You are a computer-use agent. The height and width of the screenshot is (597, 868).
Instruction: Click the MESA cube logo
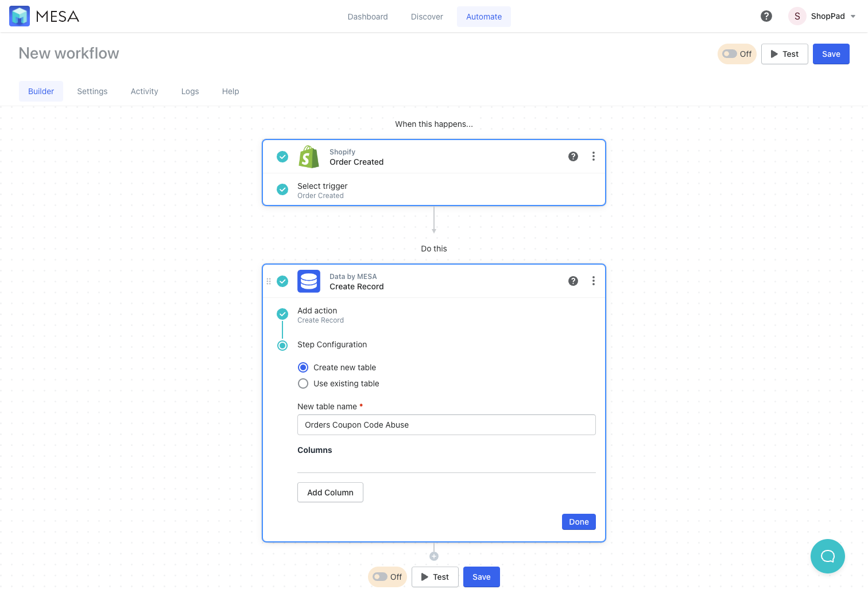point(20,16)
